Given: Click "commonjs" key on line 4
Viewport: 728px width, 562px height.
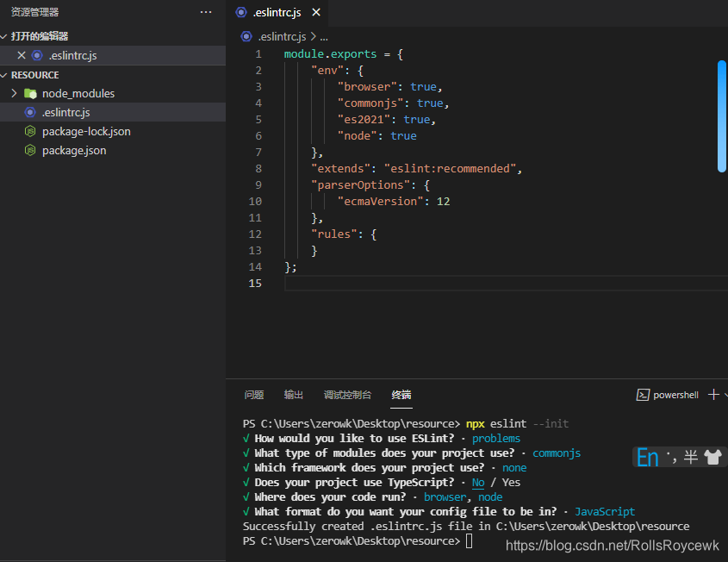Looking at the screenshot, I should (370, 103).
